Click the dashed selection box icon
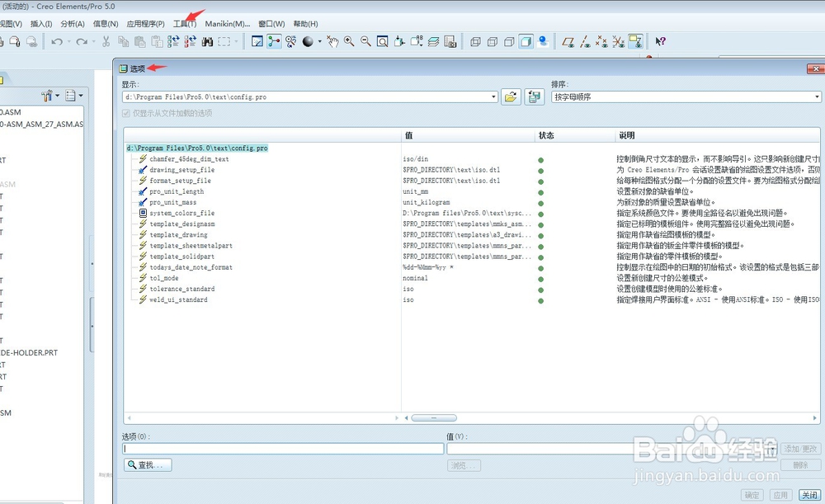Screen dimensions: 825x504 click(224, 41)
